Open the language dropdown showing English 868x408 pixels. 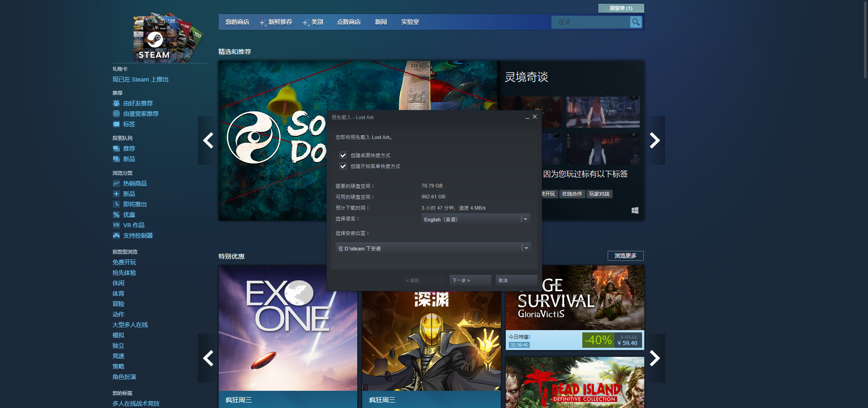click(475, 219)
